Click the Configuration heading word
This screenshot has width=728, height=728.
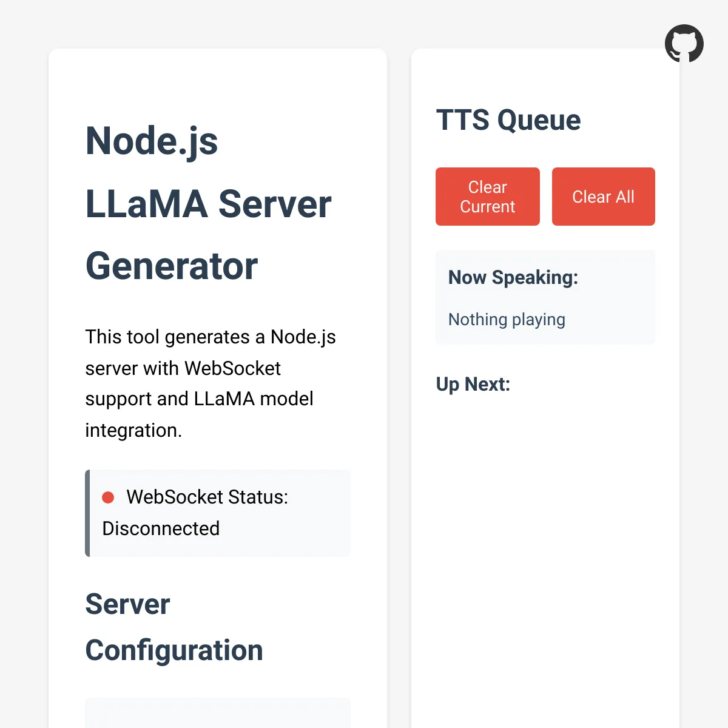pos(174,650)
